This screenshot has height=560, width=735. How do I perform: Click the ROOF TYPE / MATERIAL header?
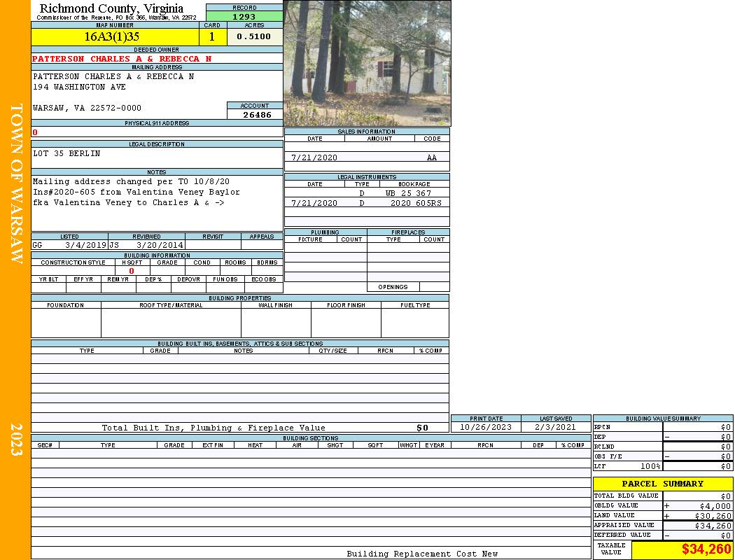171,305
